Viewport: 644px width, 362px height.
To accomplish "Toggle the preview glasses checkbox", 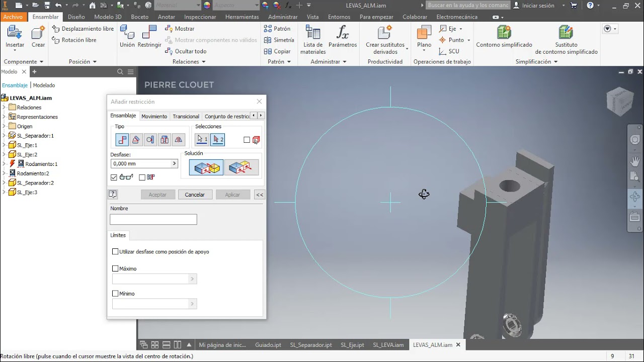I will click(114, 177).
